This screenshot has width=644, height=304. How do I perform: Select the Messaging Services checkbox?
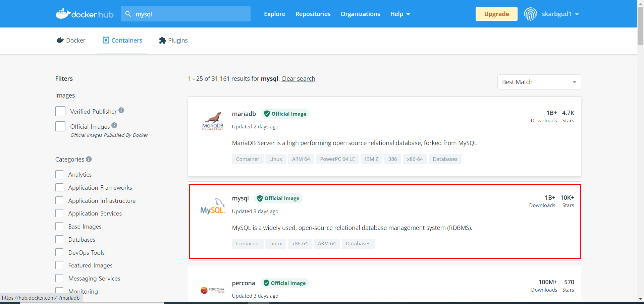(59, 279)
